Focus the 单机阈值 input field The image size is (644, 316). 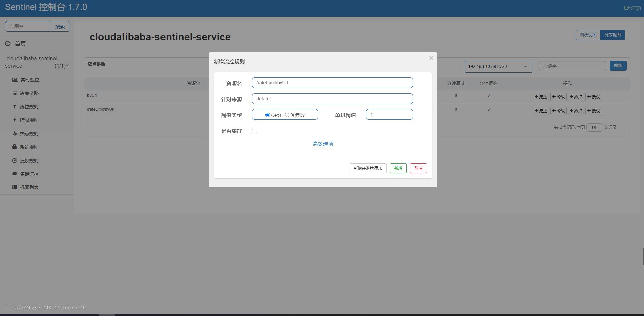pyautogui.click(x=389, y=114)
